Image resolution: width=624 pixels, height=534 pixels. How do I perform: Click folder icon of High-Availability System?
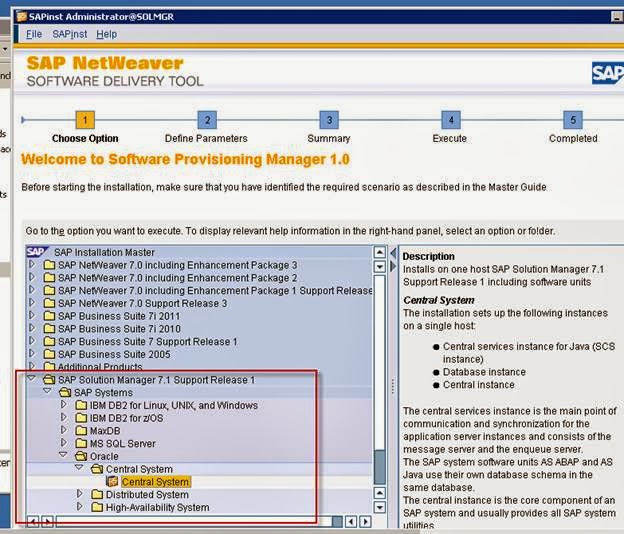point(97,507)
